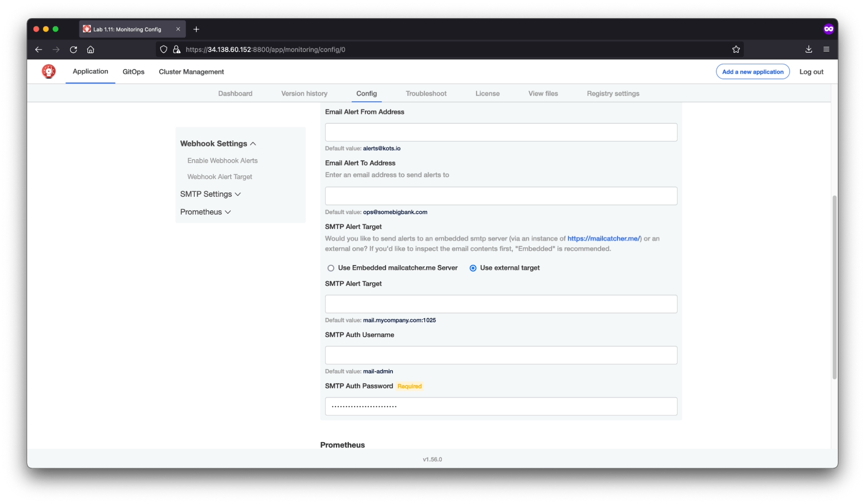Switch to the Troubleshoot sub-tab
Screen dimensions: 865x504
click(x=426, y=93)
